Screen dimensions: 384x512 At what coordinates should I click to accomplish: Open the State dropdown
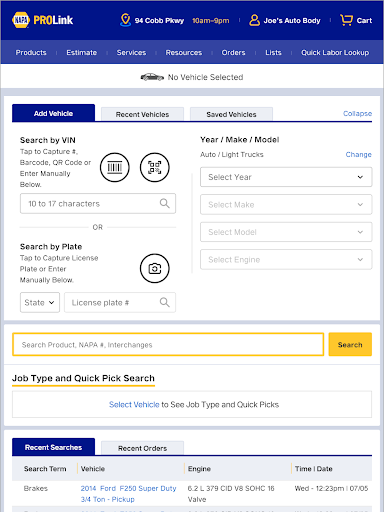pos(40,302)
